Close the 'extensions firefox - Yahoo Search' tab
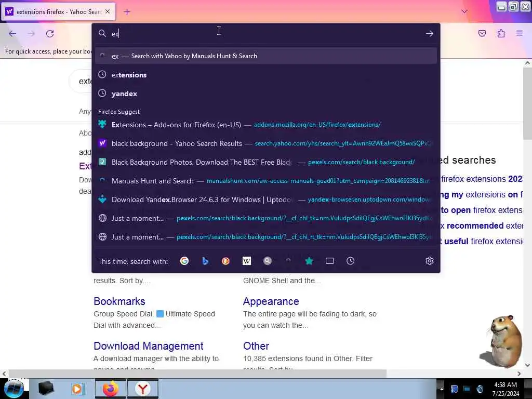This screenshot has width=532, height=399. (108, 11)
